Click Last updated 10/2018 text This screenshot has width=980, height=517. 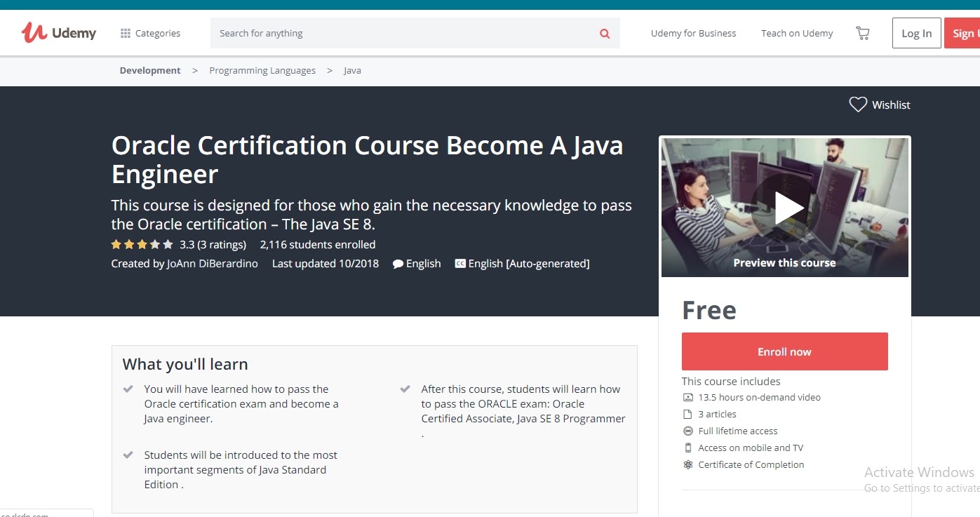tap(325, 264)
